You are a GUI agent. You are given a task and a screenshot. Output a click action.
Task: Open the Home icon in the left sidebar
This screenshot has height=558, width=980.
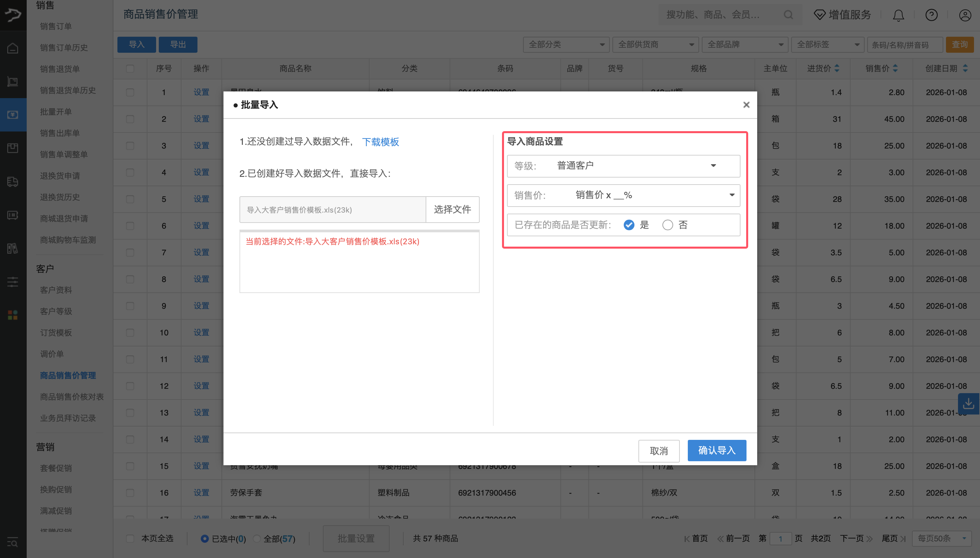pyautogui.click(x=13, y=48)
